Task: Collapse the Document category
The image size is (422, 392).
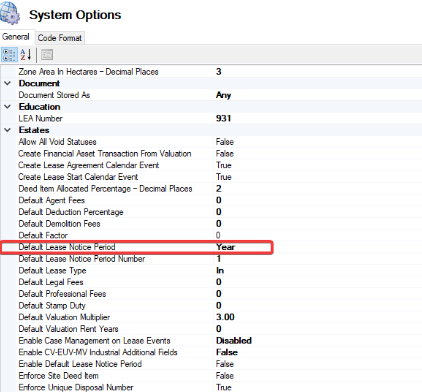Action: click(x=8, y=83)
